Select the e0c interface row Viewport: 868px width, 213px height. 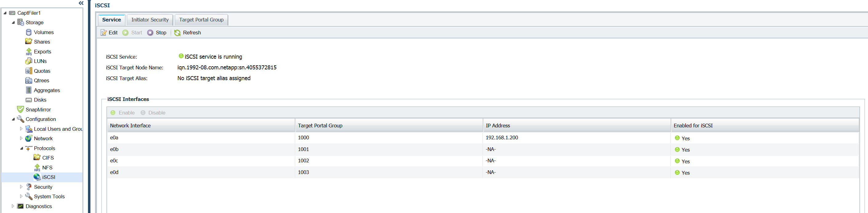click(483, 161)
